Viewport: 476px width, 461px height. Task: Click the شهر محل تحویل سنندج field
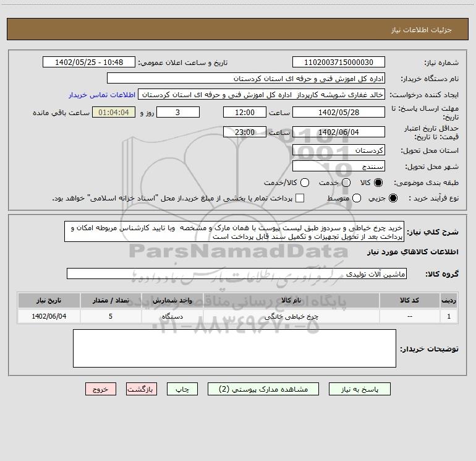pos(339,166)
